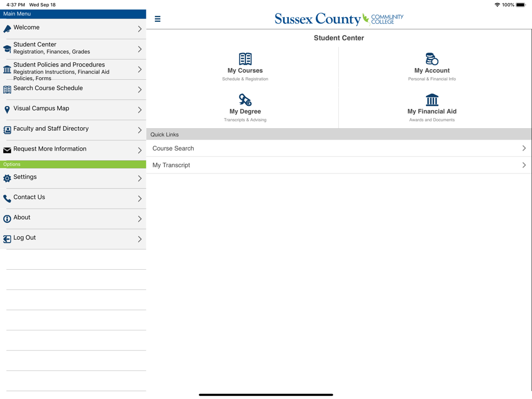Open Student Policies and Procedures menu item

point(73,70)
